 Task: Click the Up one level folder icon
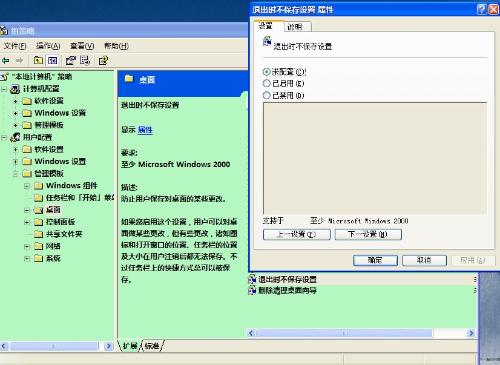pos(38,60)
